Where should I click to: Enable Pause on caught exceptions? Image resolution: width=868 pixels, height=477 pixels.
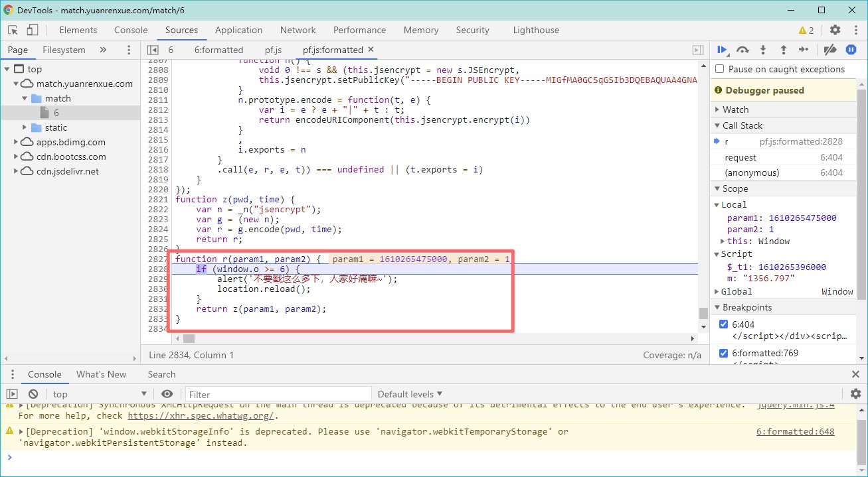[x=719, y=69]
